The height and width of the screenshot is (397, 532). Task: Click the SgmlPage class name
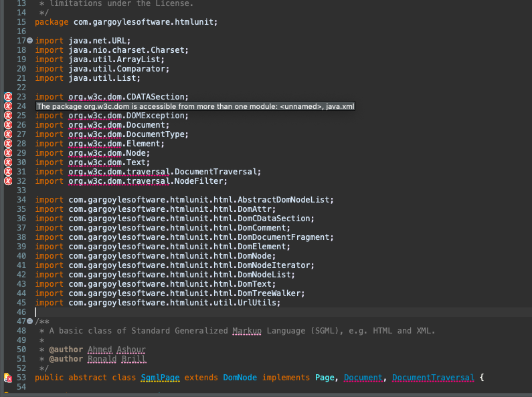click(160, 378)
